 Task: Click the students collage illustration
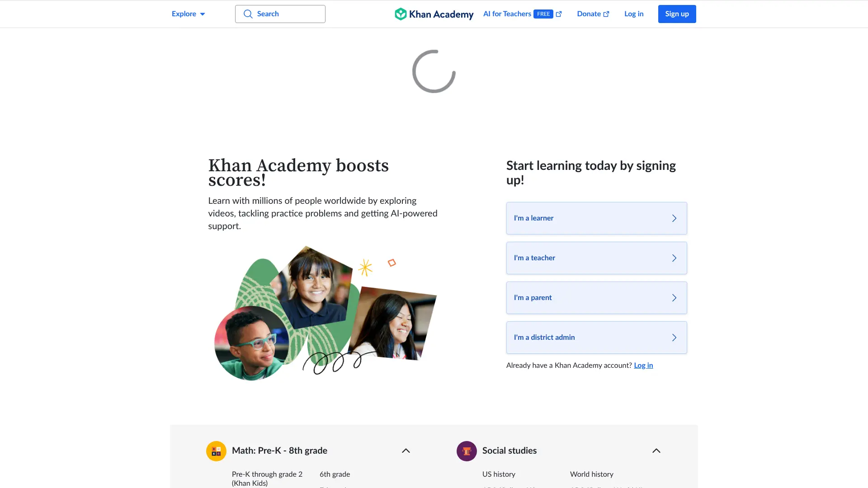coord(325,313)
